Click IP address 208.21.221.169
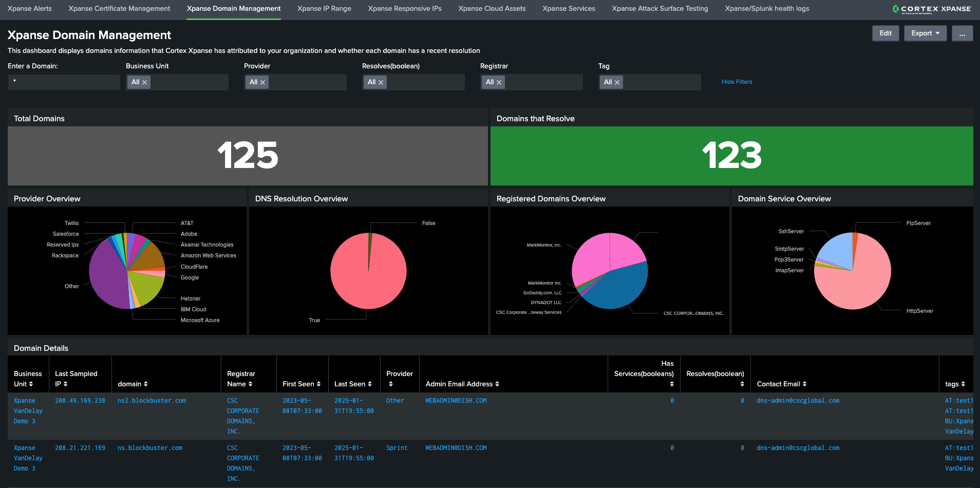Image resolution: width=980 pixels, height=488 pixels. tap(80, 448)
